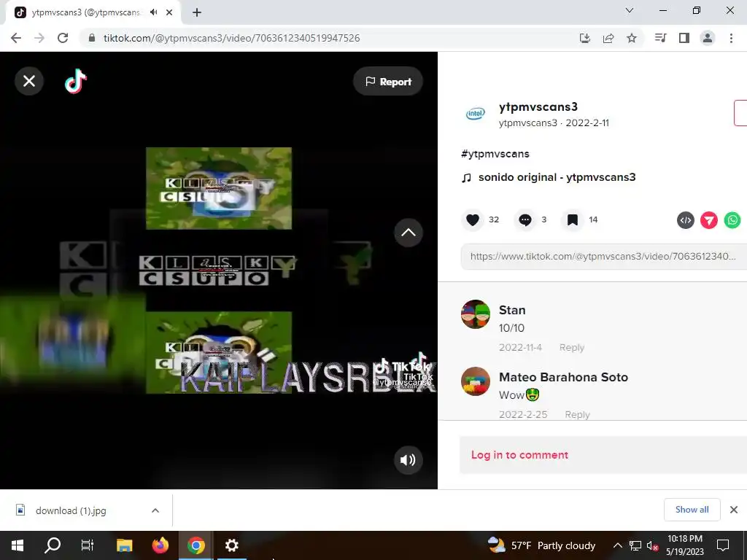The height and width of the screenshot is (560, 747).
Task: Like the video with heart icon
Action: tap(473, 220)
